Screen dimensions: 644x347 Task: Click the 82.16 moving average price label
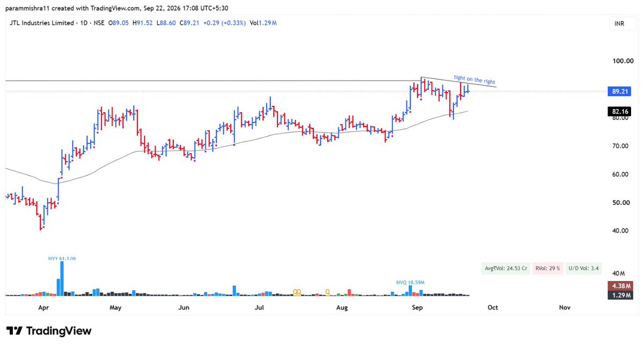(x=620, y=112)
